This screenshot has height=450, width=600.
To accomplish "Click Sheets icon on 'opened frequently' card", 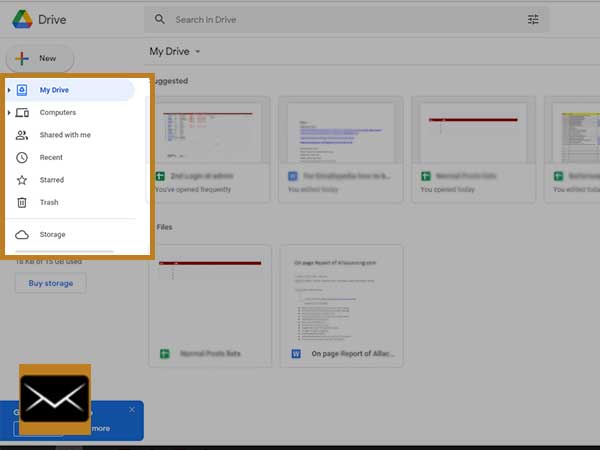I will point(160,176).
